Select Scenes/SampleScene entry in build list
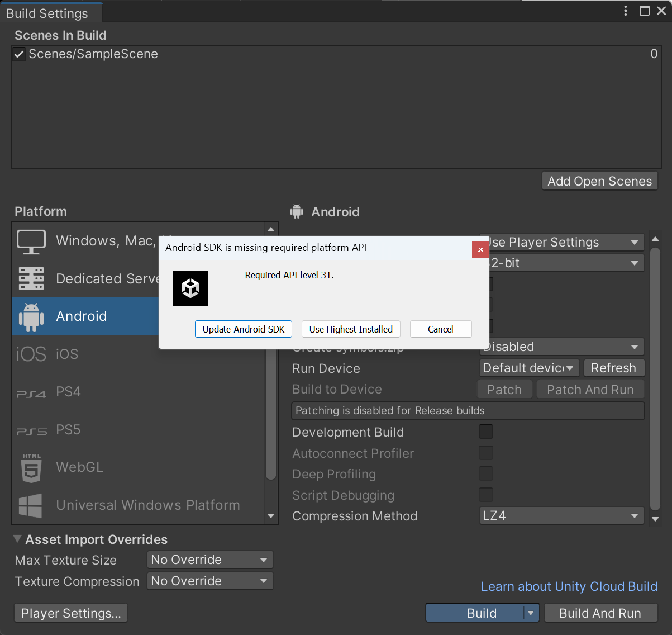Image resolution: width=672 pixels, height=635 pixels. pos(335,54)
